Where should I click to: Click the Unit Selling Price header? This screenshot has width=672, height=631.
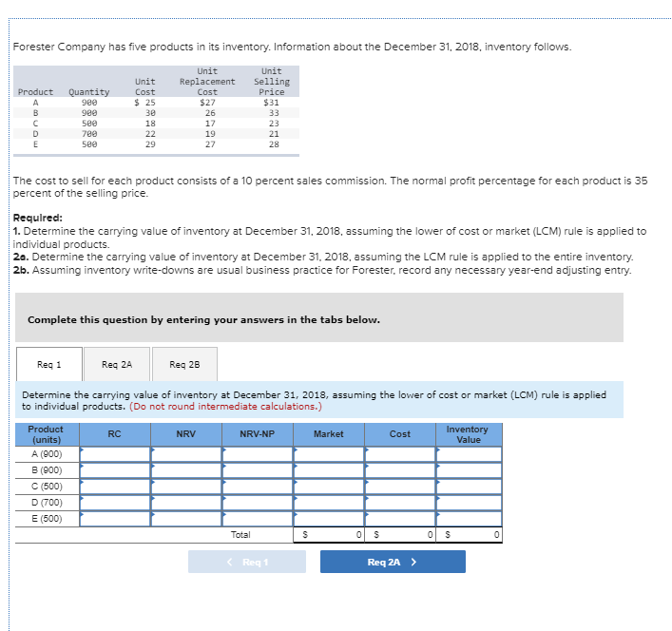tap(272, 82)
